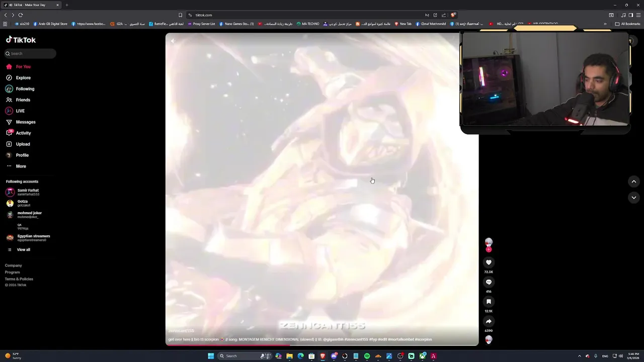Viewport: 644px width, 362px height.
Task: Open the For You feed
Action: pos(18,66)
